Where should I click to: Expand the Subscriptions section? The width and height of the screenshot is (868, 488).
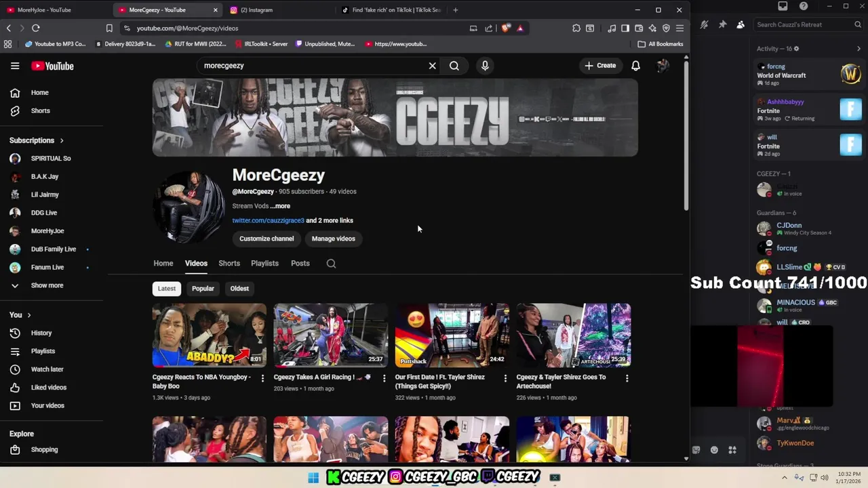(37, 140)
